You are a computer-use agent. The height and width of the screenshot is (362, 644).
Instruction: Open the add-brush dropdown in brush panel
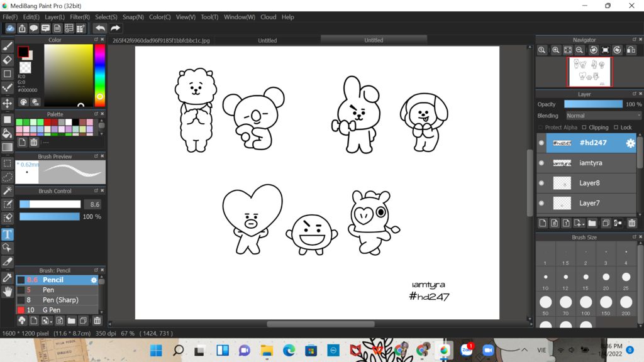[x=50, y=321]
